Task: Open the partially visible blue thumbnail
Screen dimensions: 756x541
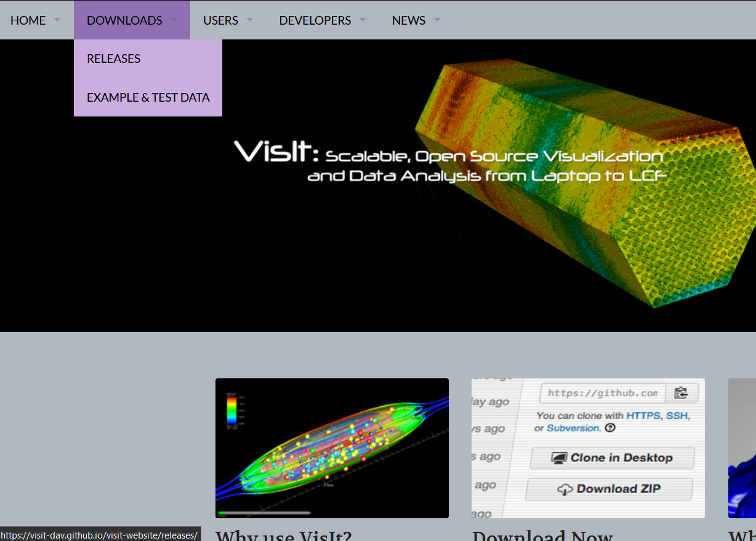Action: coord(742,448)
